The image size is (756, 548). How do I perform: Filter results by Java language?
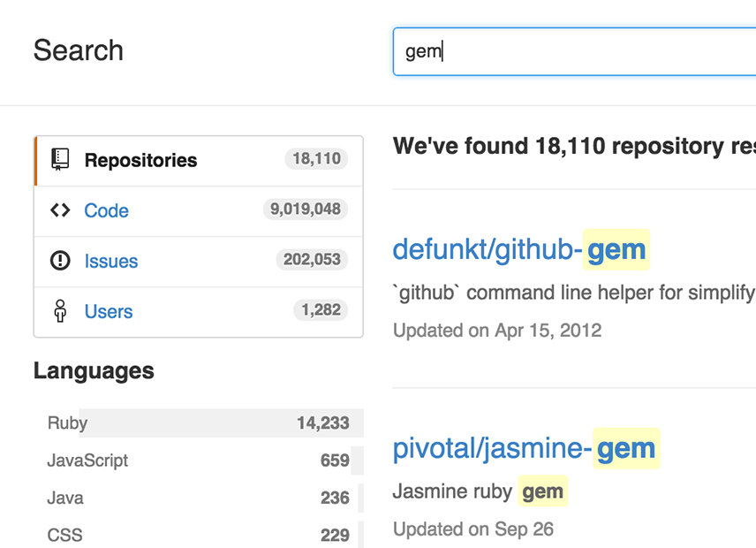point(198,498)
